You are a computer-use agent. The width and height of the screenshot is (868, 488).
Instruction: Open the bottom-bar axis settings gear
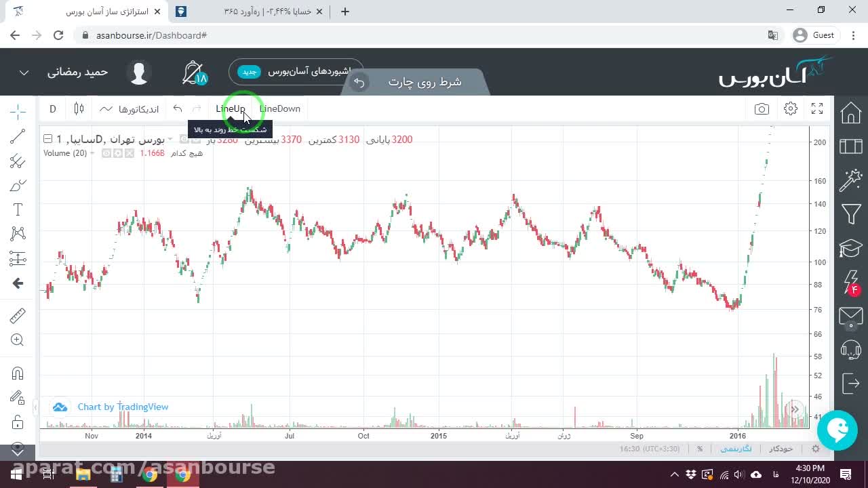(816, 449)
